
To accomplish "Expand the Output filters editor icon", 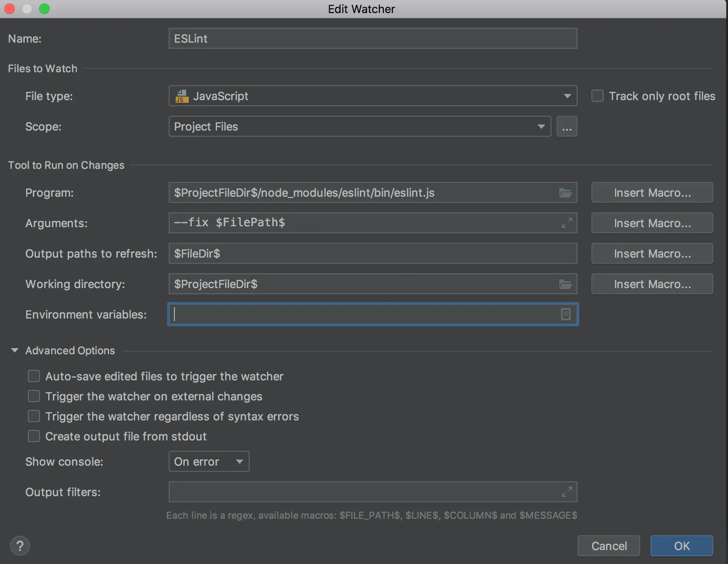I will click(567, 492).
